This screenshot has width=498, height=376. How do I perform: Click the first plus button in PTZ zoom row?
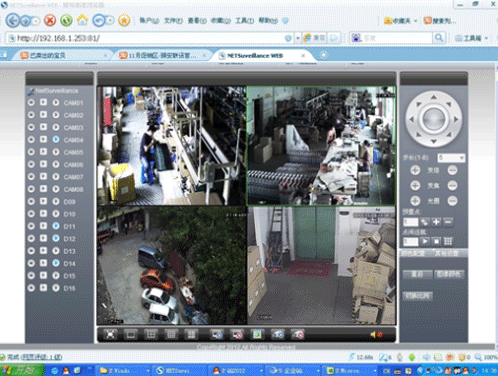pos(415,170)
